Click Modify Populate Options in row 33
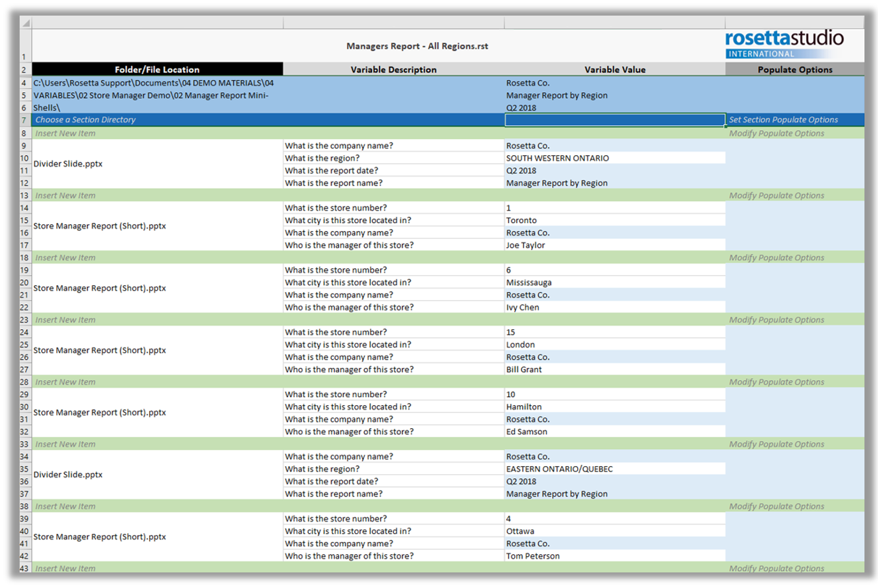 coord(776,444)
